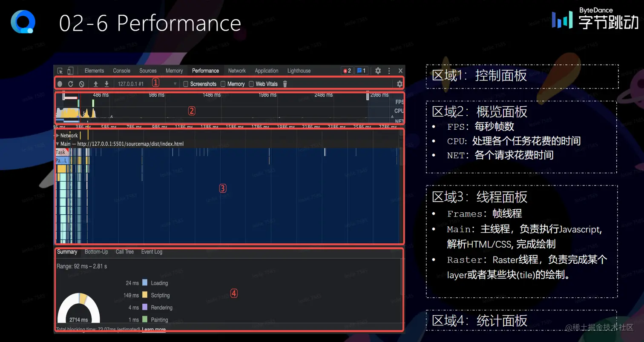This screenshot has height=342, width=644.
Task: Turn on the Web Vitals checkbox
Action: [251, 84]
